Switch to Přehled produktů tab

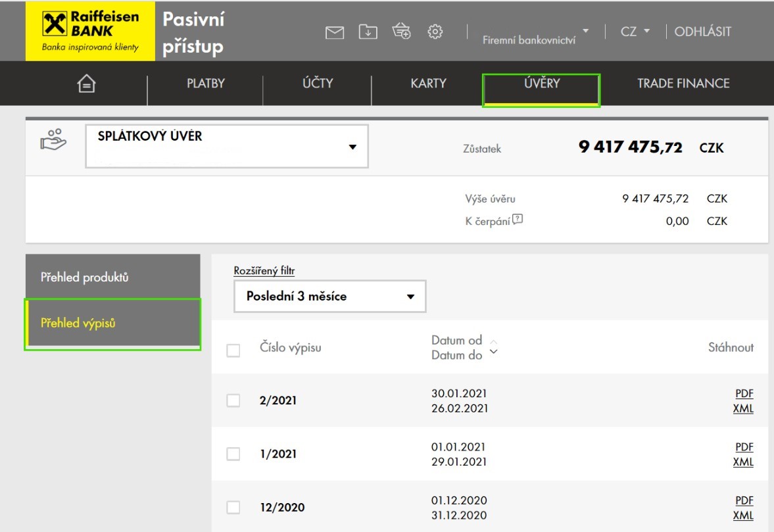coord(113,277)
